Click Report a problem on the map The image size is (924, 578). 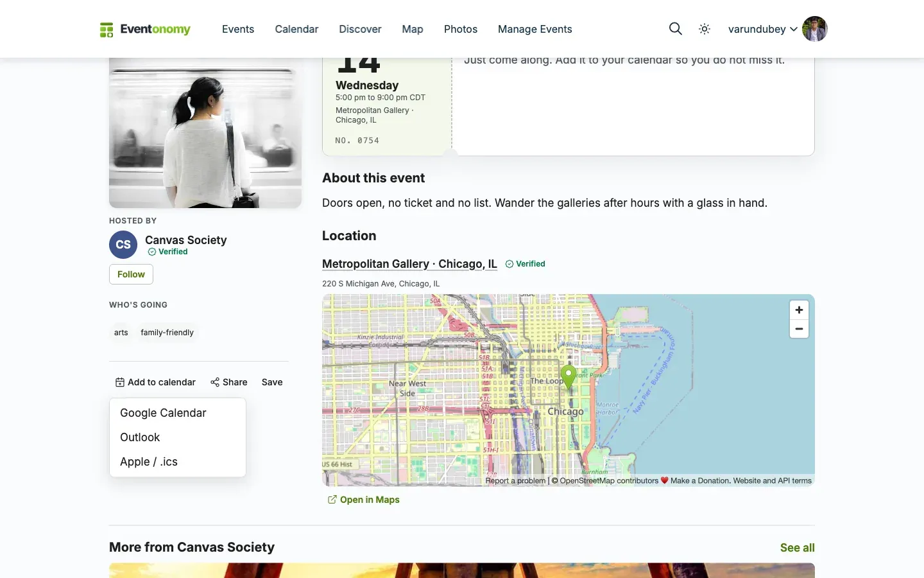point(515,480)
